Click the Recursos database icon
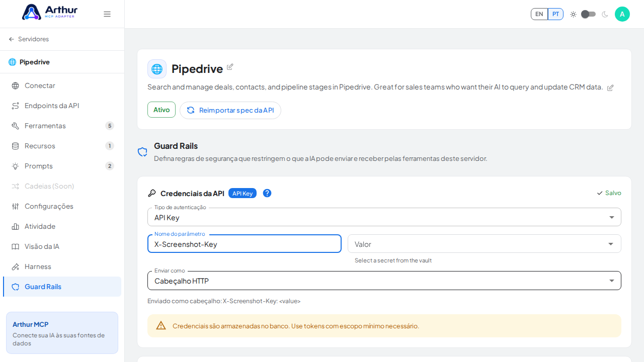 point(15,146)
